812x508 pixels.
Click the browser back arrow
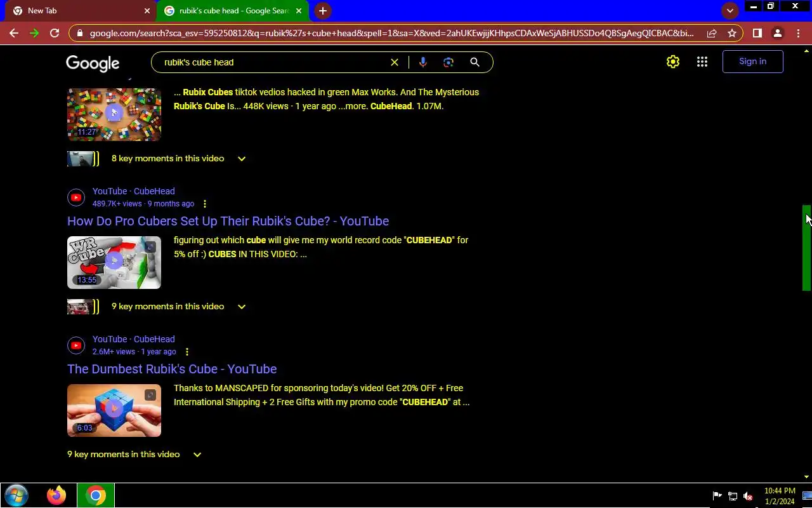point(14,33)
